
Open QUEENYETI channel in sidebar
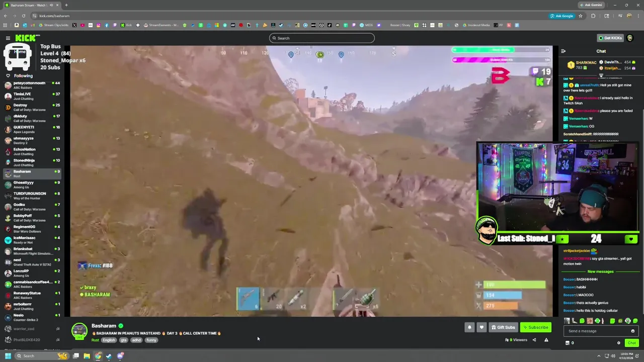(31, 129)
